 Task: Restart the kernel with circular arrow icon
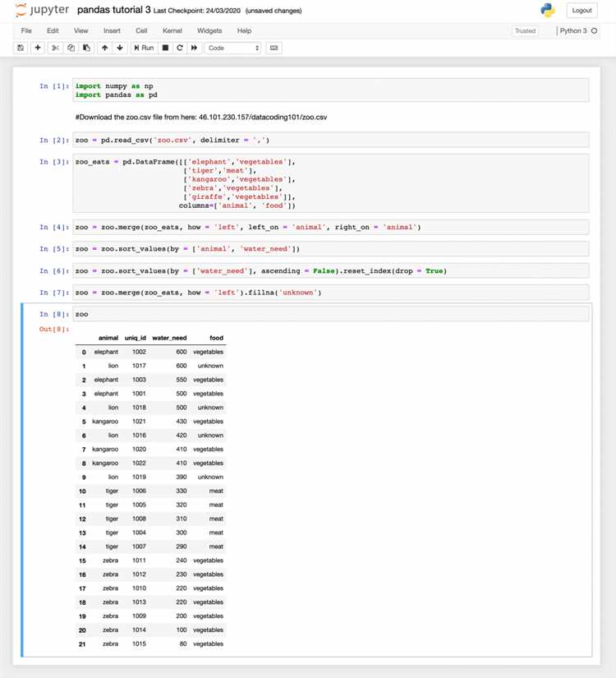tap(180, 48)
